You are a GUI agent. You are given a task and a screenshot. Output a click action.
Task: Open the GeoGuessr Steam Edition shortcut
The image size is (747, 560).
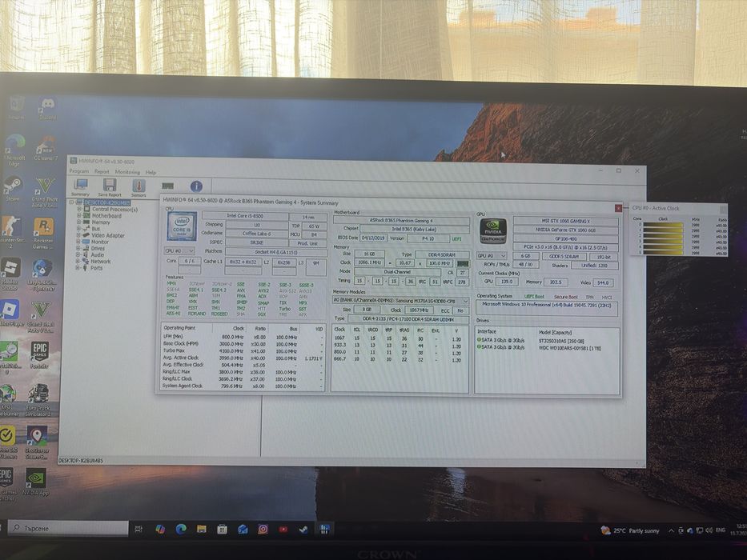(x=37, y=442)
